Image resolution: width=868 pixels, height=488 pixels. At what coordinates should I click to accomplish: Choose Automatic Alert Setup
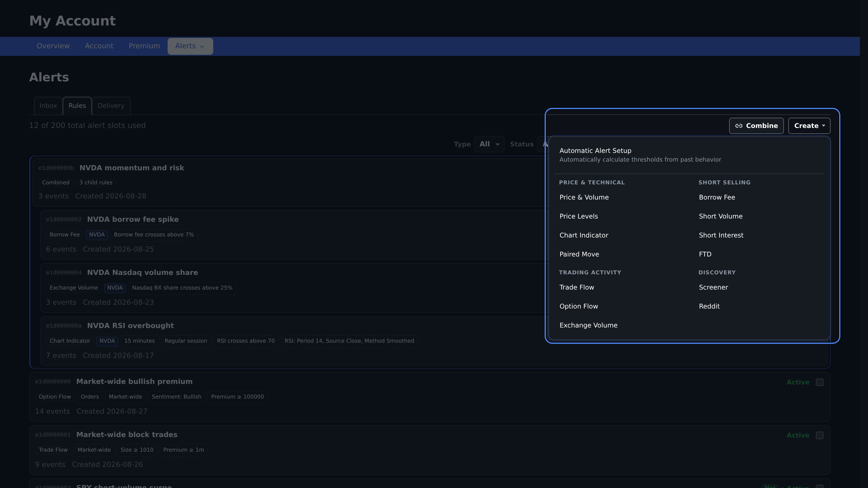point(689,155)
